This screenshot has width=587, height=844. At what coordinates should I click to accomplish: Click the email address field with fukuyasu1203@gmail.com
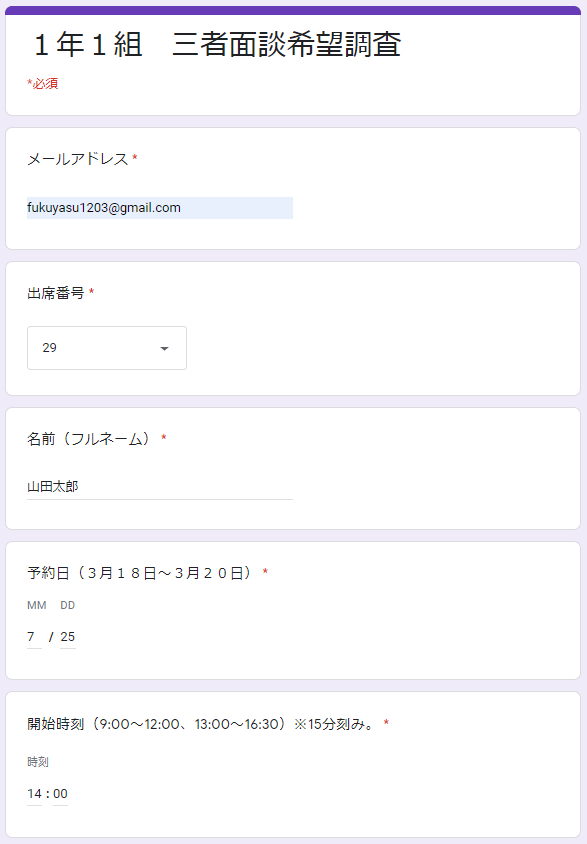coord(160,208)
